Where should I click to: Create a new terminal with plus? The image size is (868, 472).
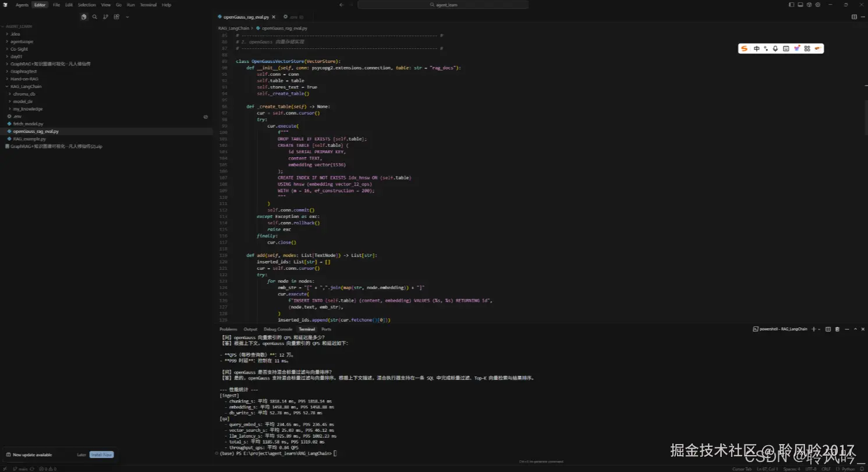(x=814, y=329)
